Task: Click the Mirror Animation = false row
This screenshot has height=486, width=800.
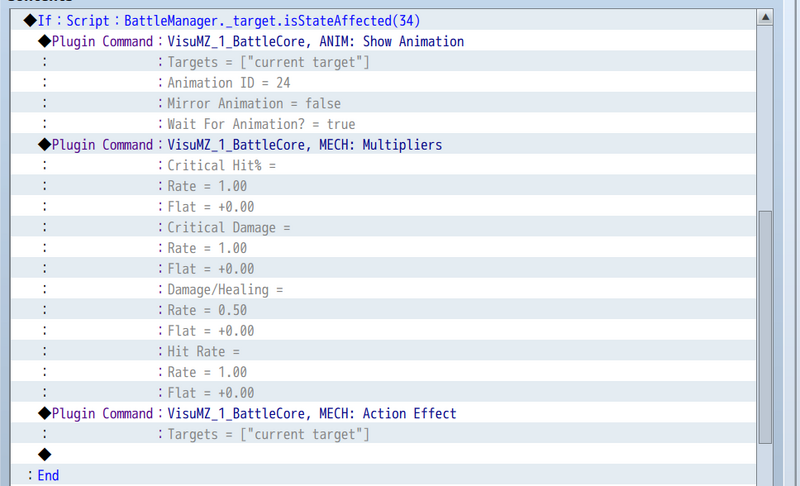Action: pyautogui.click(x=383, y=104)
